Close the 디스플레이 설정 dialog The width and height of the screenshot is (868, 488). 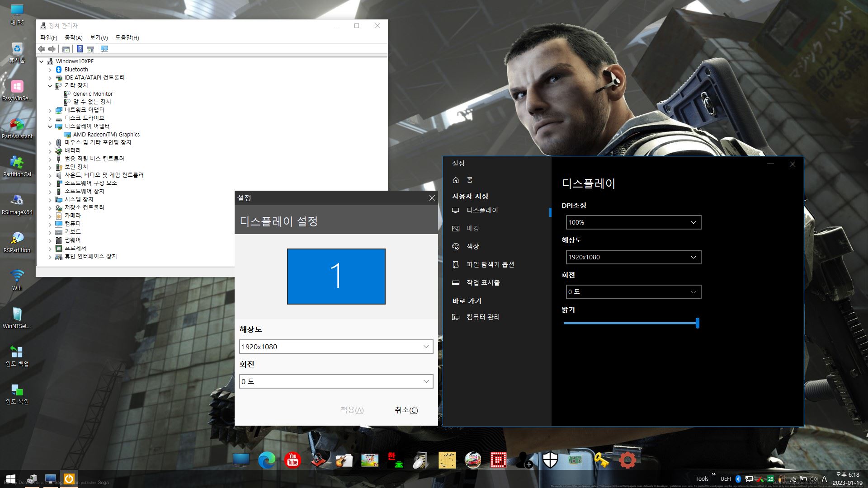tap(432, 198)
